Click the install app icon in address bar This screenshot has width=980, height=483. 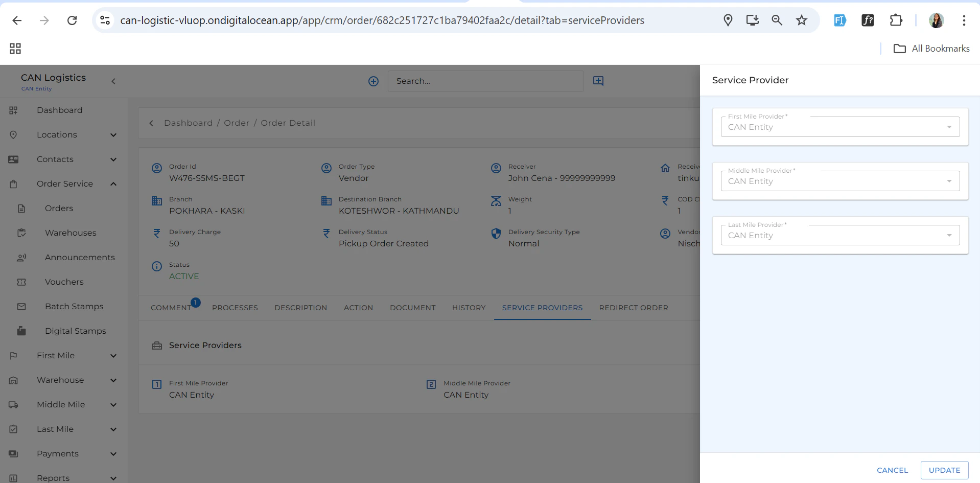coord(753,20)
